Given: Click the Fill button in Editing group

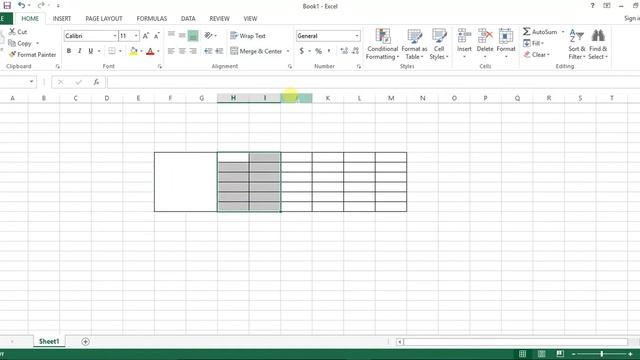Looking at the screenshot, I should [x=533, y=43].
